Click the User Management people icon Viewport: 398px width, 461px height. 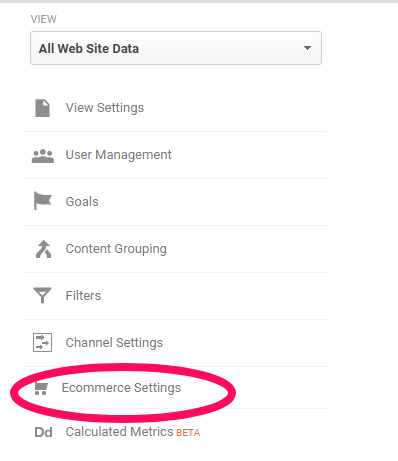tap(43, 156)
